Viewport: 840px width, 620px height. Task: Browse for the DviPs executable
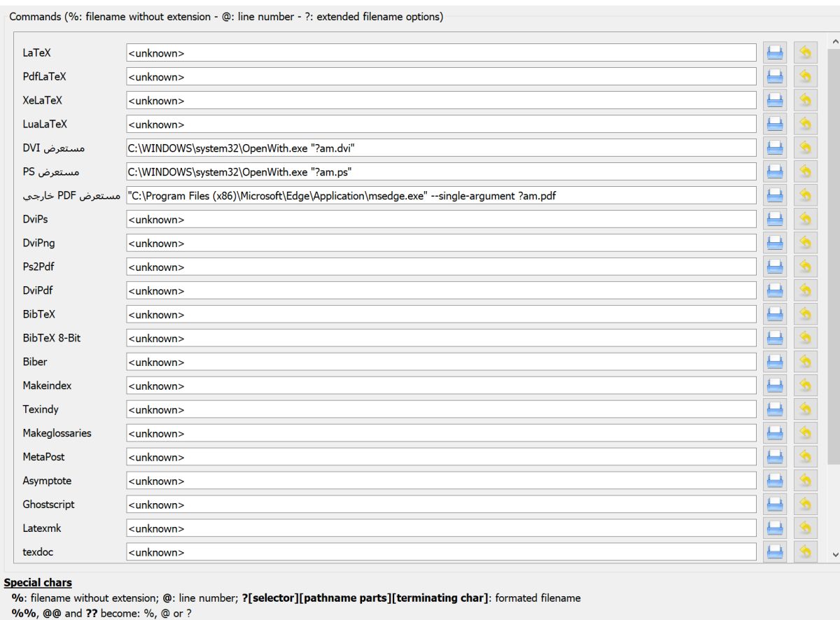click(x=775, y=219)
